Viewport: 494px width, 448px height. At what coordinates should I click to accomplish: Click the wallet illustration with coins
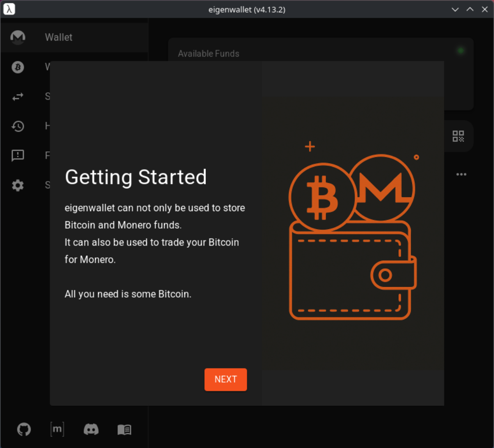pyautogui.click(x=353, y=230)
